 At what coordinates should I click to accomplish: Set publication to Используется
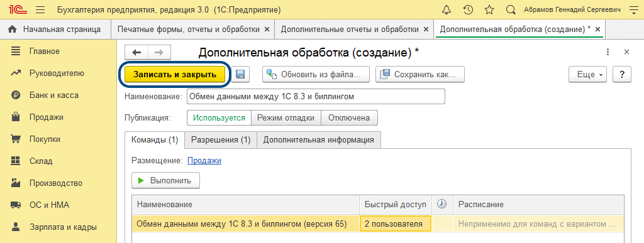click(x=219, y=117)
